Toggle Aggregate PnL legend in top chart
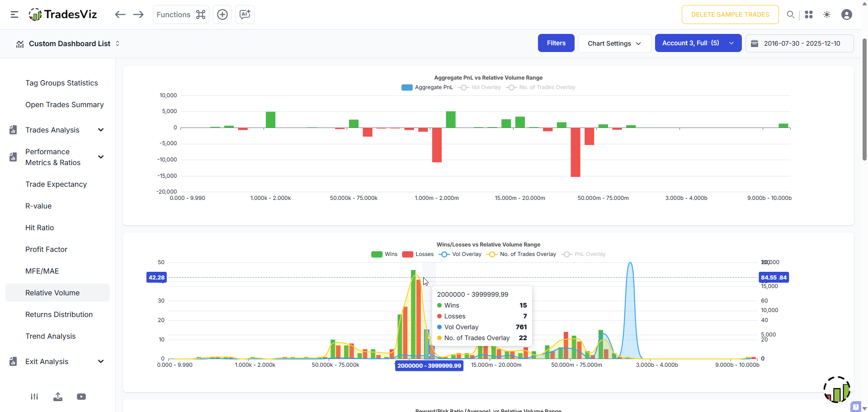The width and height of the screenshot is (868, 412). coord(427,87)
